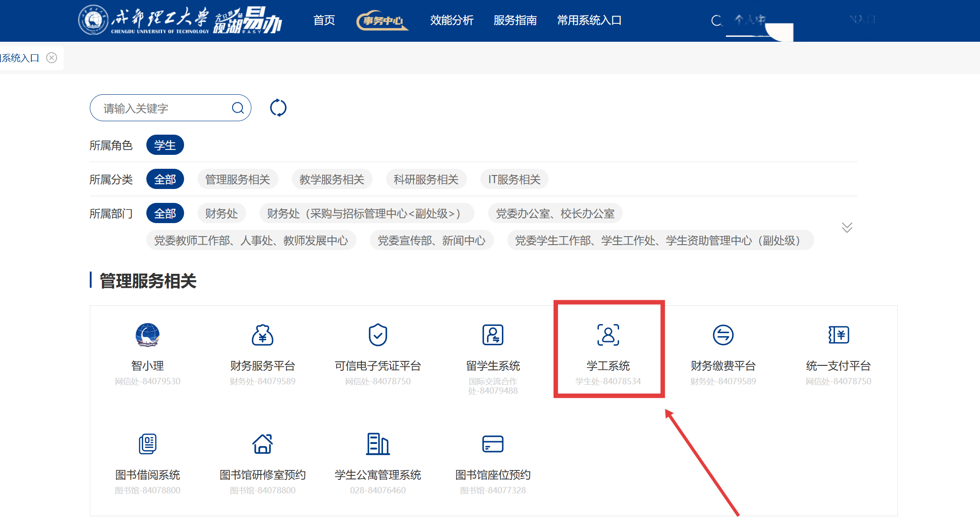The image size is (980, 527).
Task: Open 事务中心 navigation item
Action: click(x=382, y=21)
